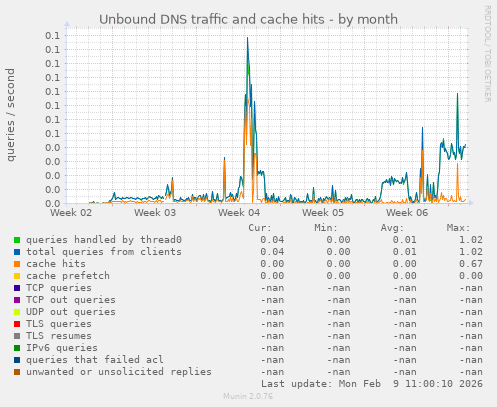Click the 'Week 02' axis label
The width and height of the screenshot is (497, 407).
(71, 213)
